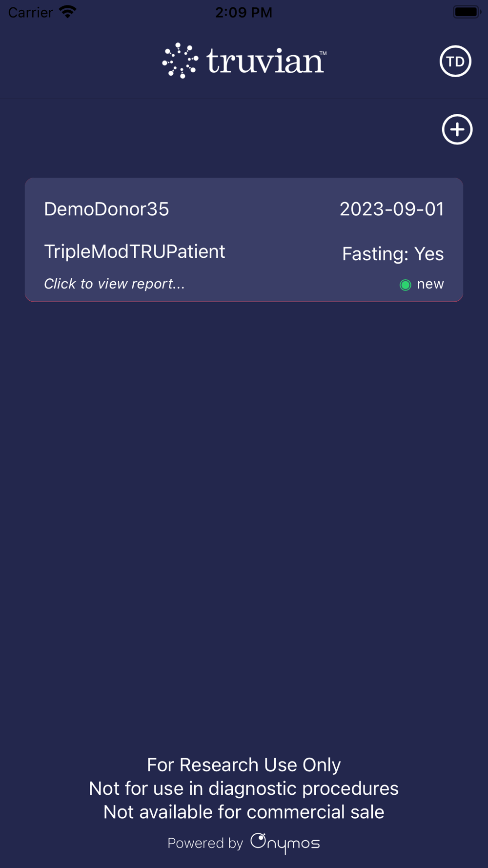Tap the green new status dot

[405, 285]
